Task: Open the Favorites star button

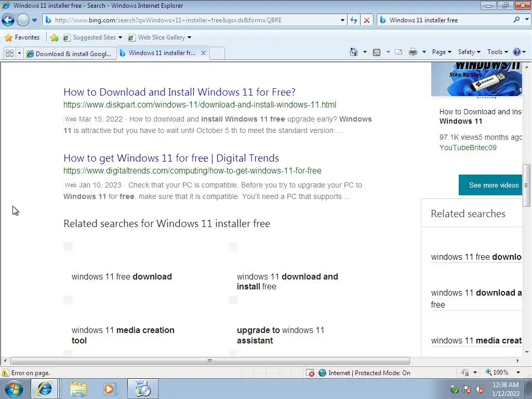Action: click(x=22, y=37)
